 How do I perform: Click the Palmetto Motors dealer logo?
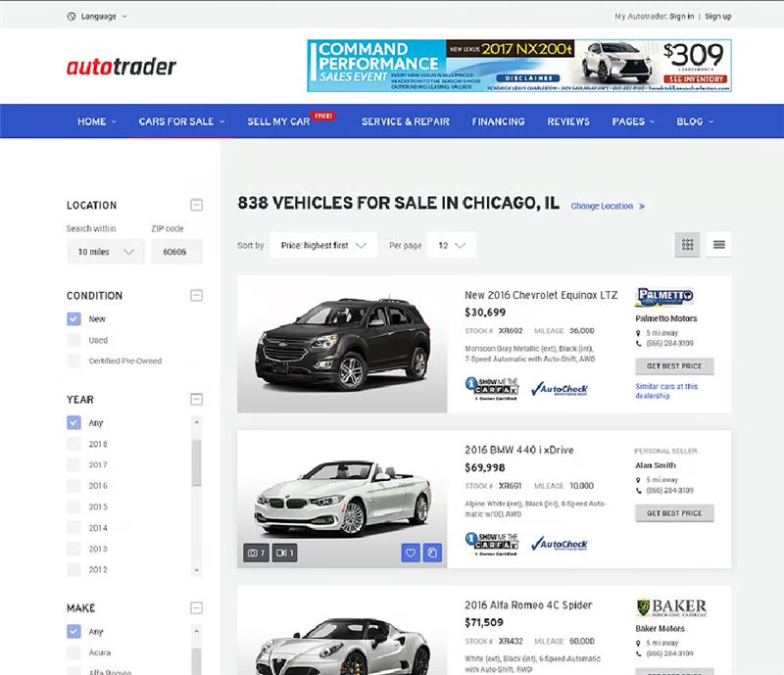(x=664, y=297)
